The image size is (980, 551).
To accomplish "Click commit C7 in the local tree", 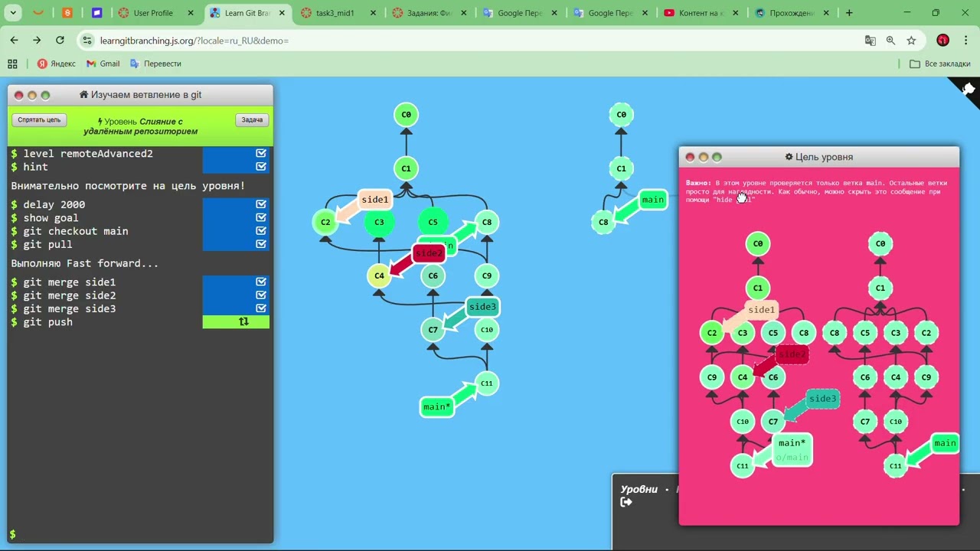I will (433, 330).
